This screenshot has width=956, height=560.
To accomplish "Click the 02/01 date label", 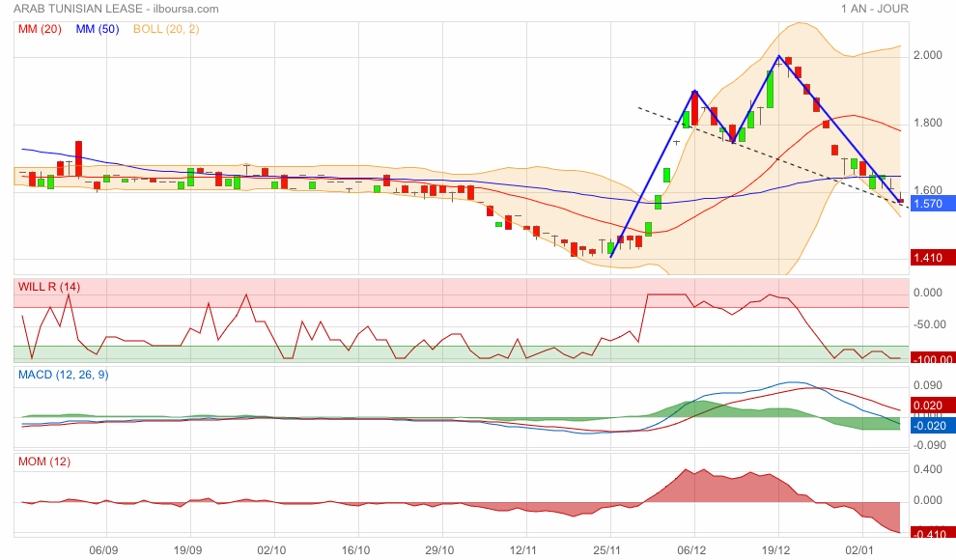I will point(859,550).
